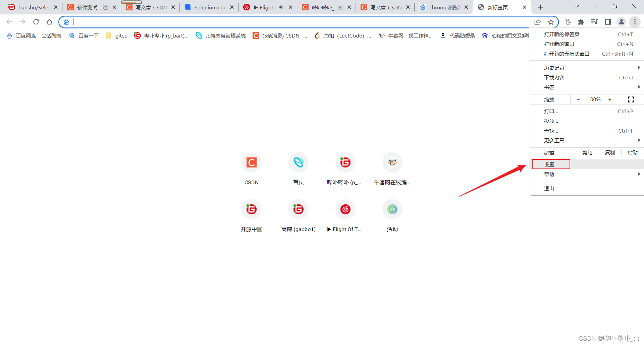Open the 牛客网在线编 shortcut tile
Screen dimensions: 644x345
[x=392, y=169]
